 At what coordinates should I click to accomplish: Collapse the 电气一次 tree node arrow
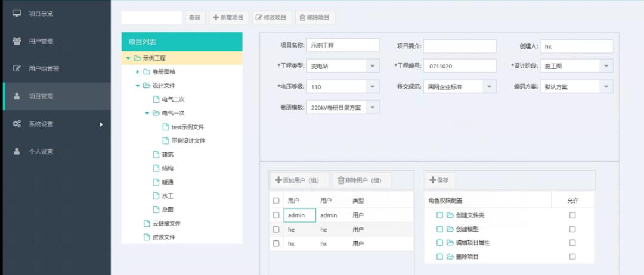point(147,113)
